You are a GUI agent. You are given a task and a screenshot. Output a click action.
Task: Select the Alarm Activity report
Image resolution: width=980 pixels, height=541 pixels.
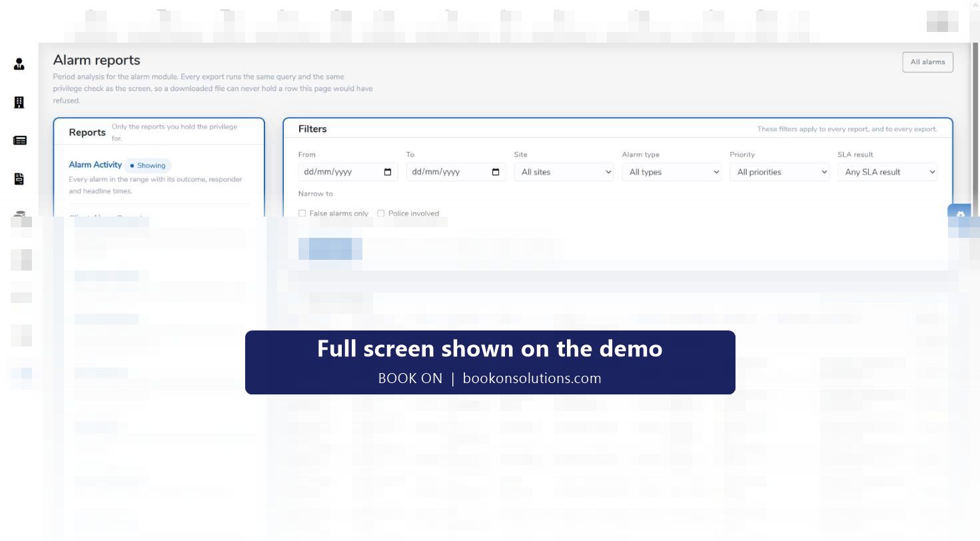[x=95, y=165]
